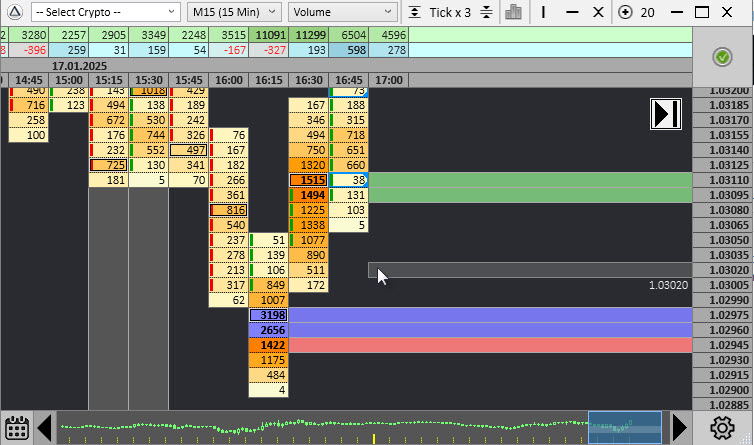This screenshot has width=754, height=445.
Task: Open the calendar date picker
Action: coord(16,427)
